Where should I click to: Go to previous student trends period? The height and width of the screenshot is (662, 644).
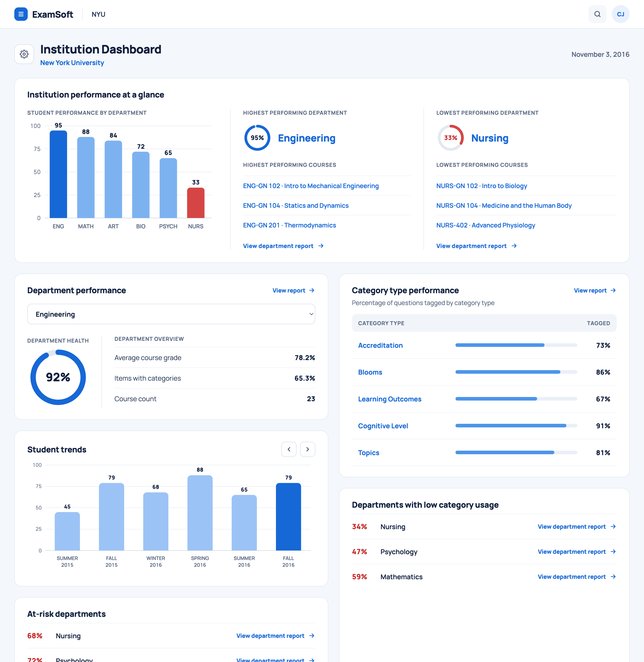[x=289, y=449]
